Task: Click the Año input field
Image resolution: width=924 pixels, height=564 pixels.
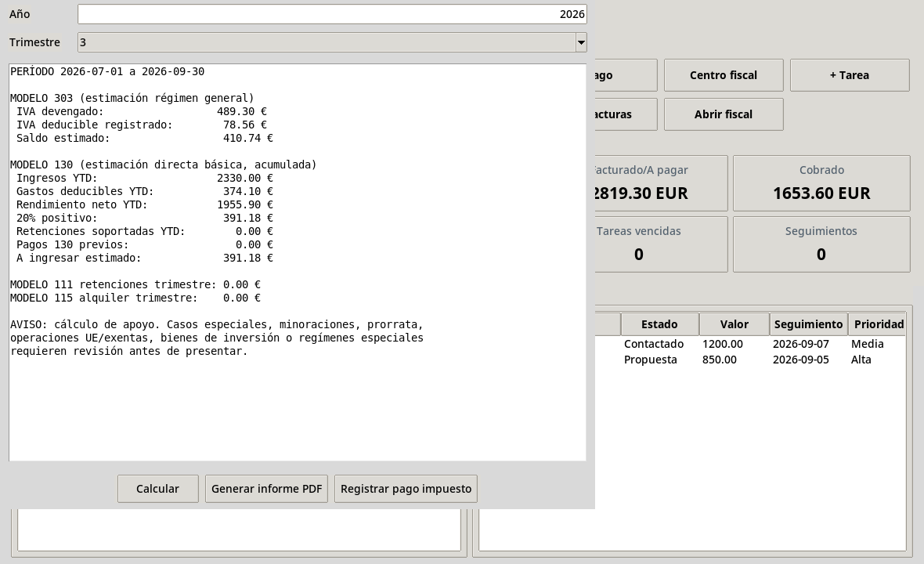Action: 332,14
